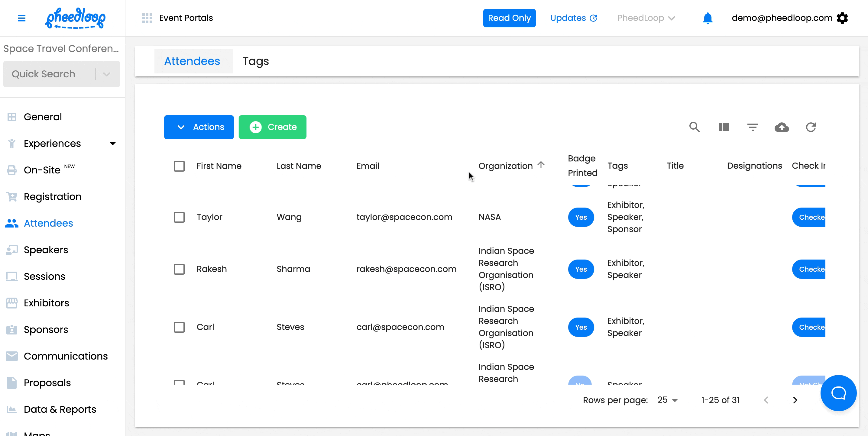This screenshot has width=868, height=436.
Task: Open Speakers in the sidebar
Action: point(46,250)
